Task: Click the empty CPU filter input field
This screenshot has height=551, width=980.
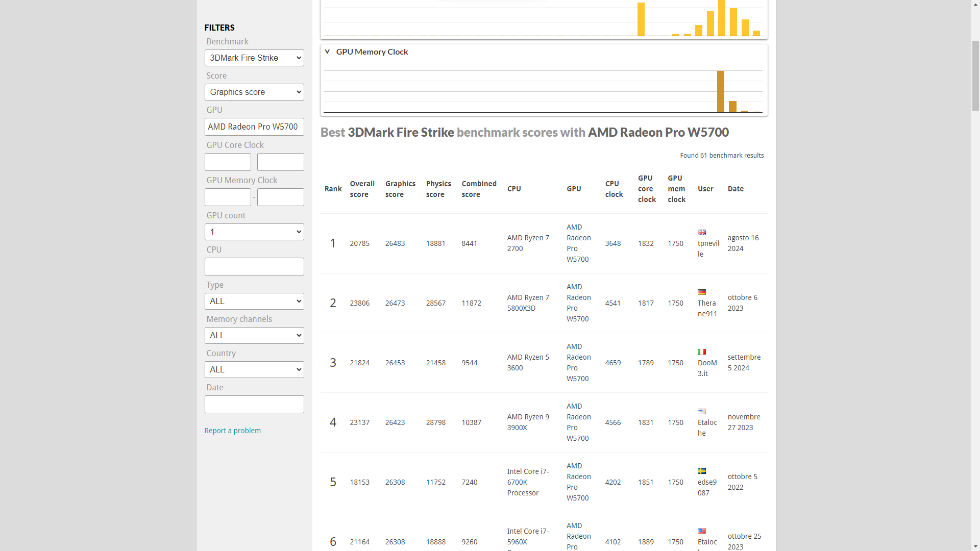Action: pos(254,267)
